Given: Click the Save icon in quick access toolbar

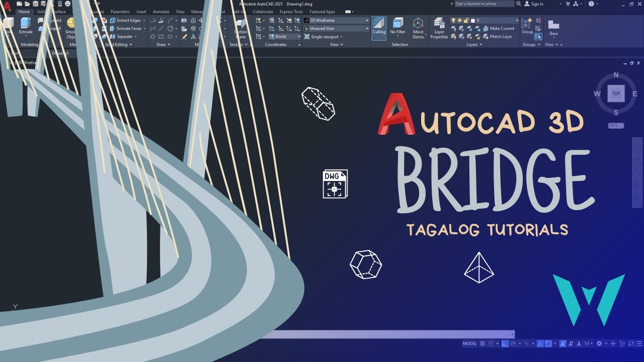Looking at the screenshot, I should click(35, 4).
